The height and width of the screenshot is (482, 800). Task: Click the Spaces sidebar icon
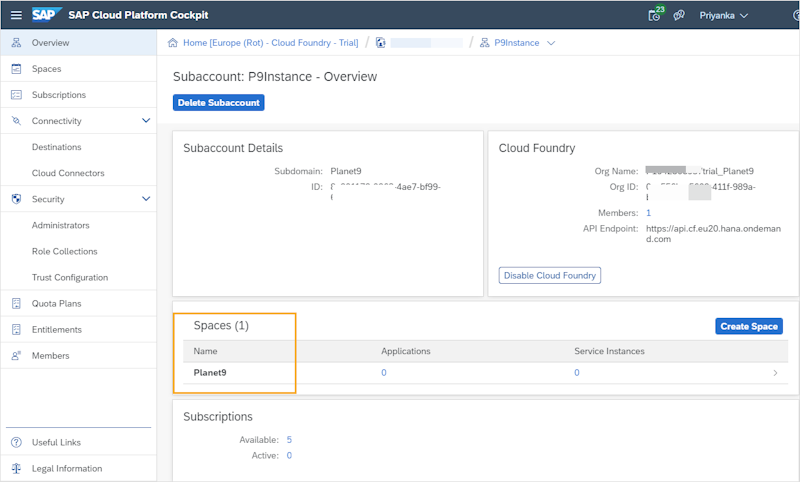pyautogui.click(x=16, y=69)
